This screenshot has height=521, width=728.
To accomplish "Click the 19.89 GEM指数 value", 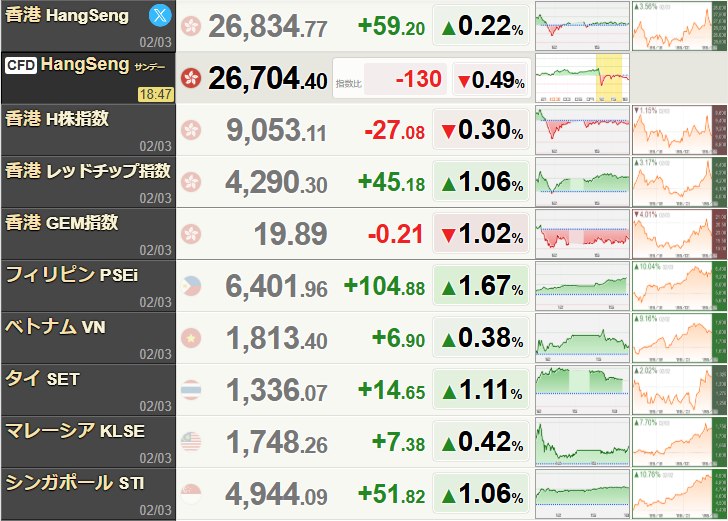I will tap(291, 234).
